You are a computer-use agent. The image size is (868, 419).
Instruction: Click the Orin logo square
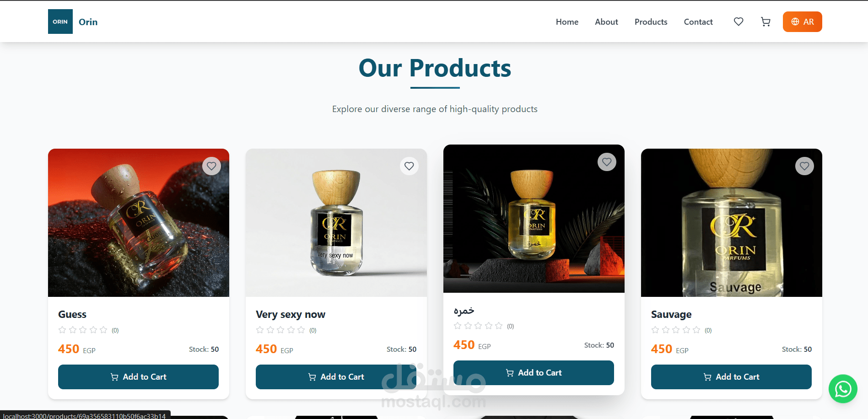click(60, 21)
